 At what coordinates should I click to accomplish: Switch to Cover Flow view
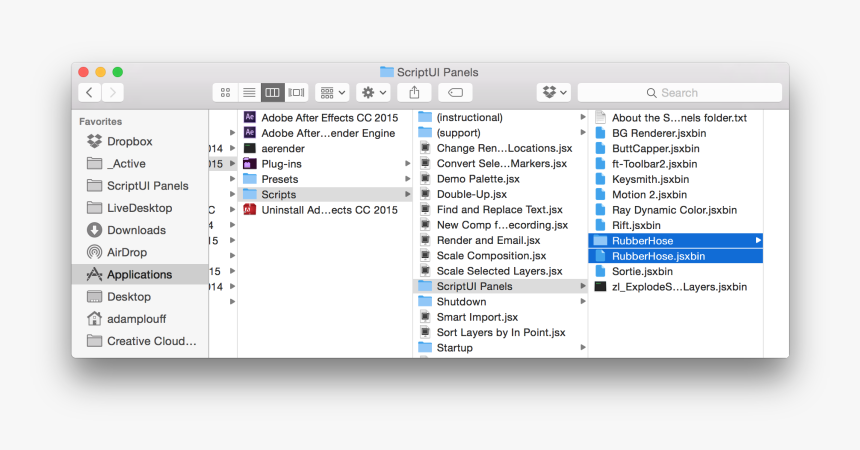click(296, 93)
